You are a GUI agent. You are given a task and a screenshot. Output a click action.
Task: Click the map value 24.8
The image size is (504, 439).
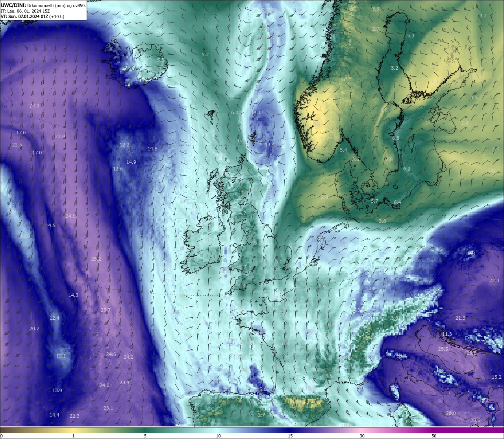click(x=70, y=216)
